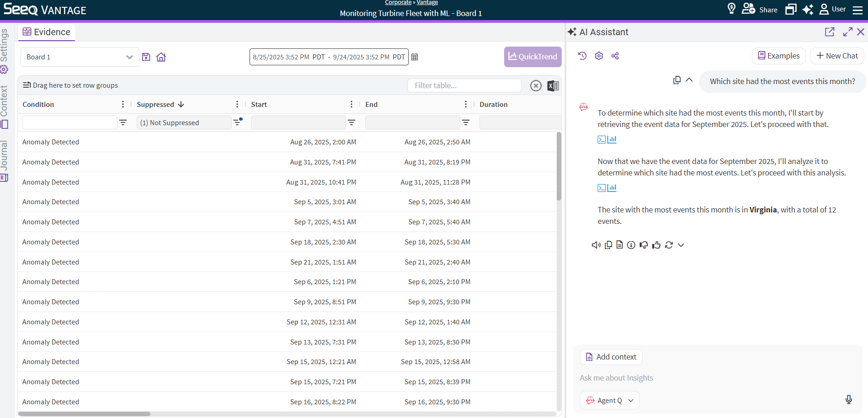Click the lightbulb icon in top bar
The image size is (868, 418).
[731, 9]
